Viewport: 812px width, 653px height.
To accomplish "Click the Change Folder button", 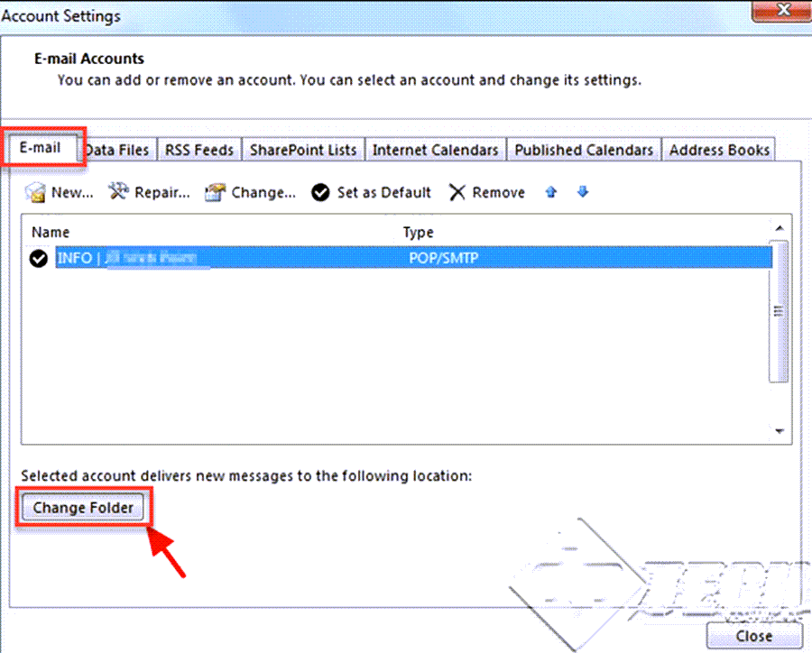I will (83, 508).
